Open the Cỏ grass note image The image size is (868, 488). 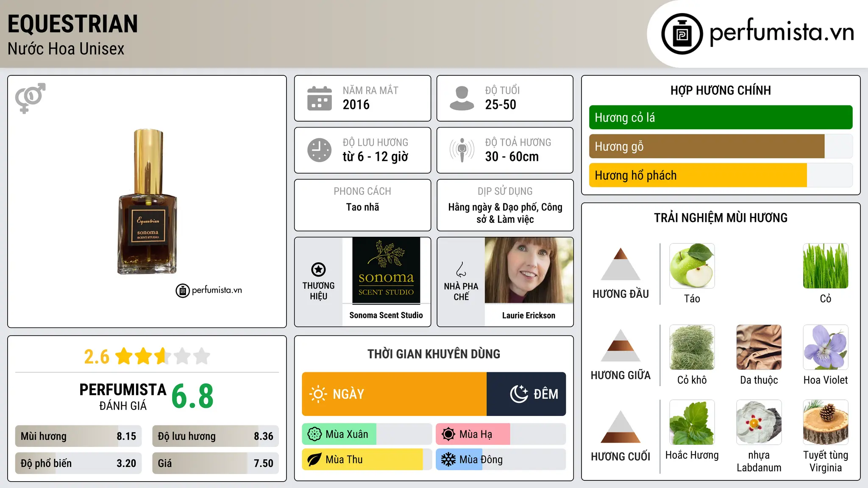point(826,266)
